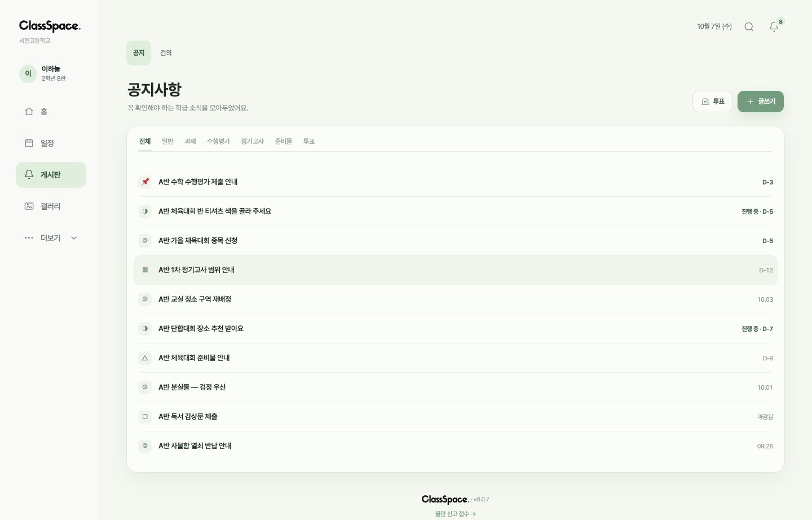This screenshot has height=520, width=812.
Task: Select the 전체 filter tab
Action: (145, 142)
